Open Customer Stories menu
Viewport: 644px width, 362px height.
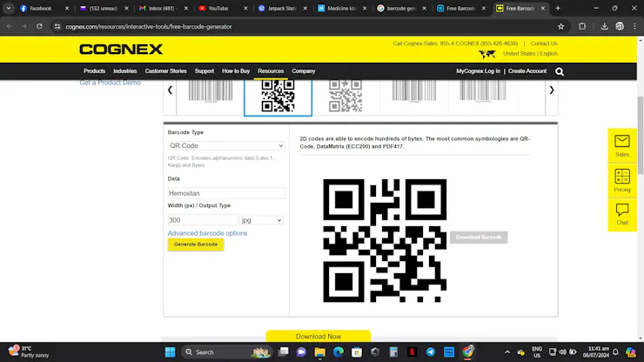(x=166, y=71)
